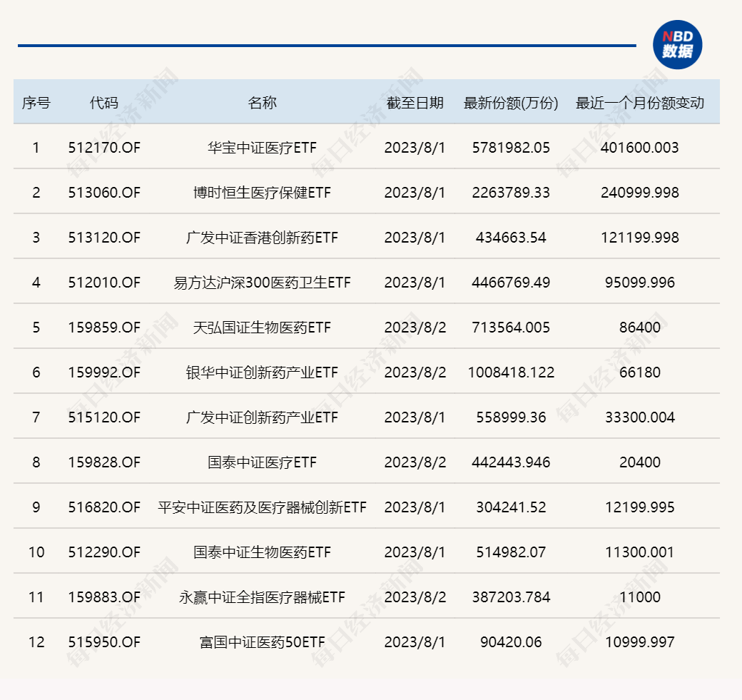Click code 512010.OF
Image resolution: width=742 pixels, height=700 pixels.
[104, 283]
